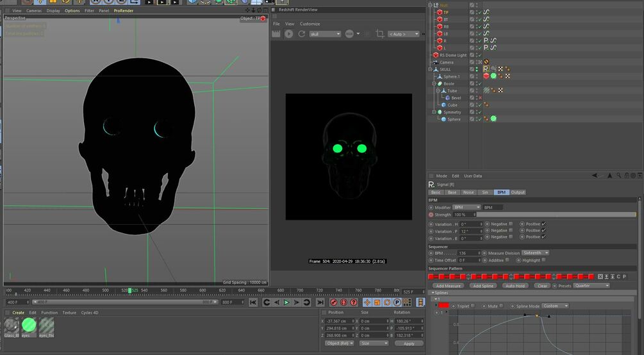
Task: Open RenderView camera skull dropdown
Action: (x=325, y=34)
